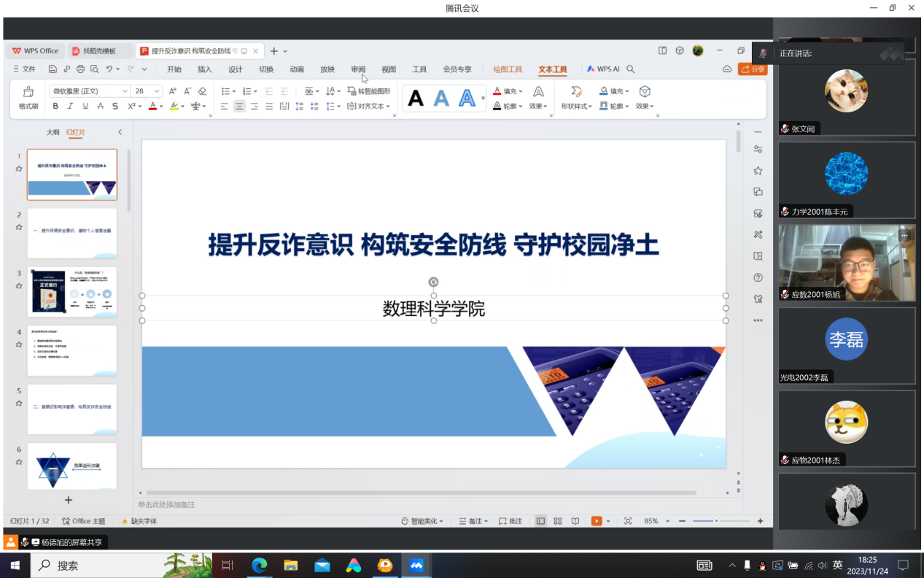Click the search magnifier next to WPS AI
This screenshot has width=924, height=578.
[x=631, y=69]
